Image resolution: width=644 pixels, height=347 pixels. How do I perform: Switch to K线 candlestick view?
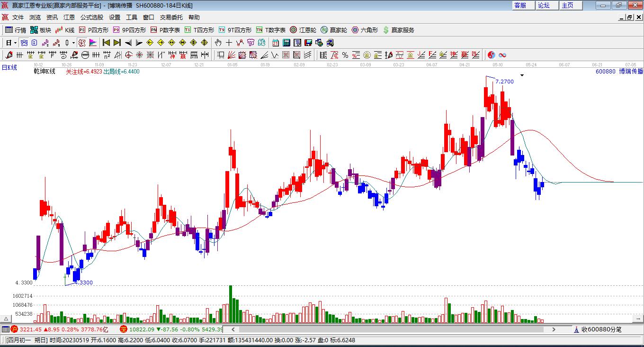click(65, 30)
